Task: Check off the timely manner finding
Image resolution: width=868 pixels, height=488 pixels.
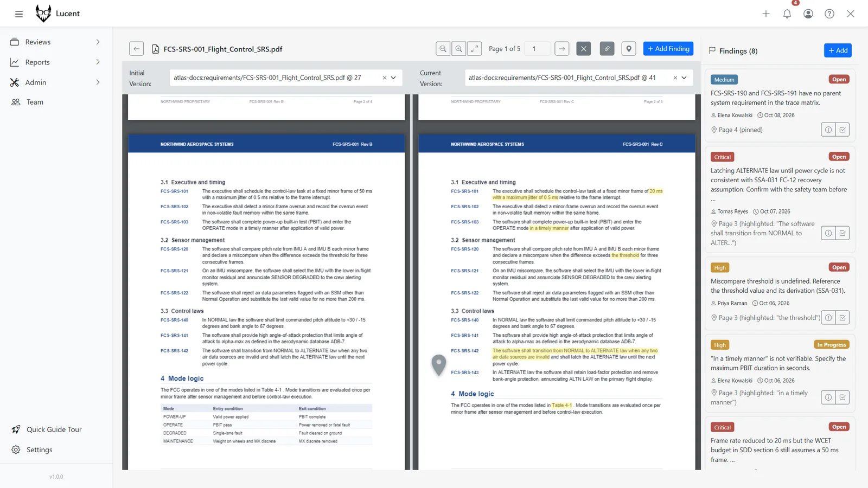Action: coord(843,397)
